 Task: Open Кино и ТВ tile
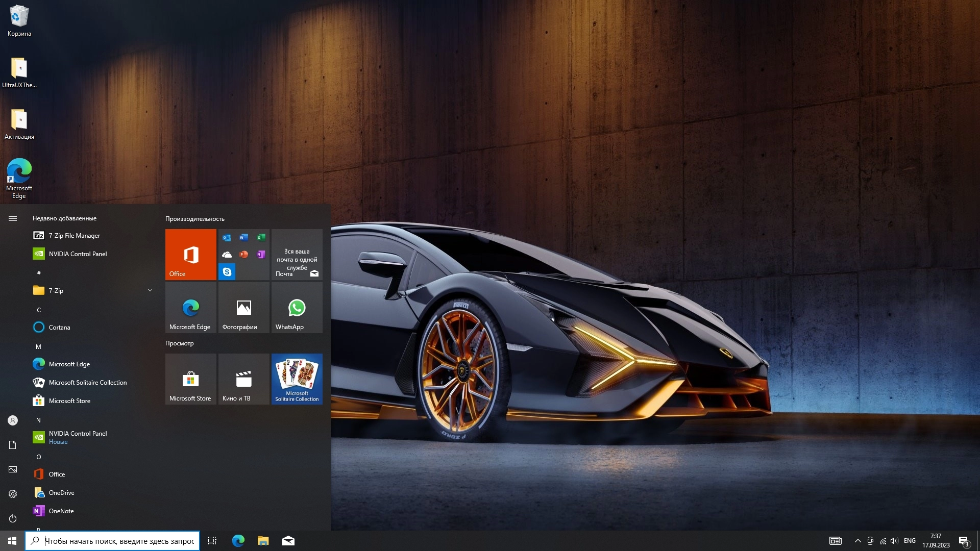[x=243, y=379]
